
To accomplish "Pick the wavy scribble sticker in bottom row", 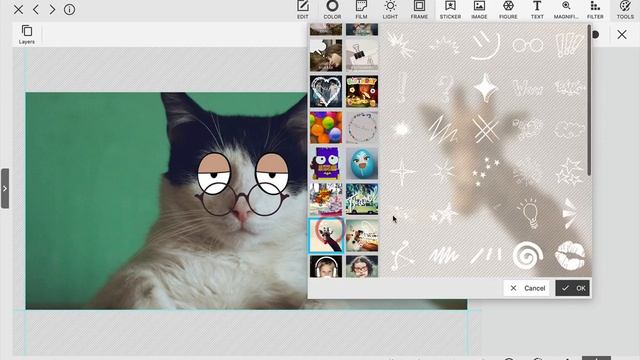I will click(443, 256).
